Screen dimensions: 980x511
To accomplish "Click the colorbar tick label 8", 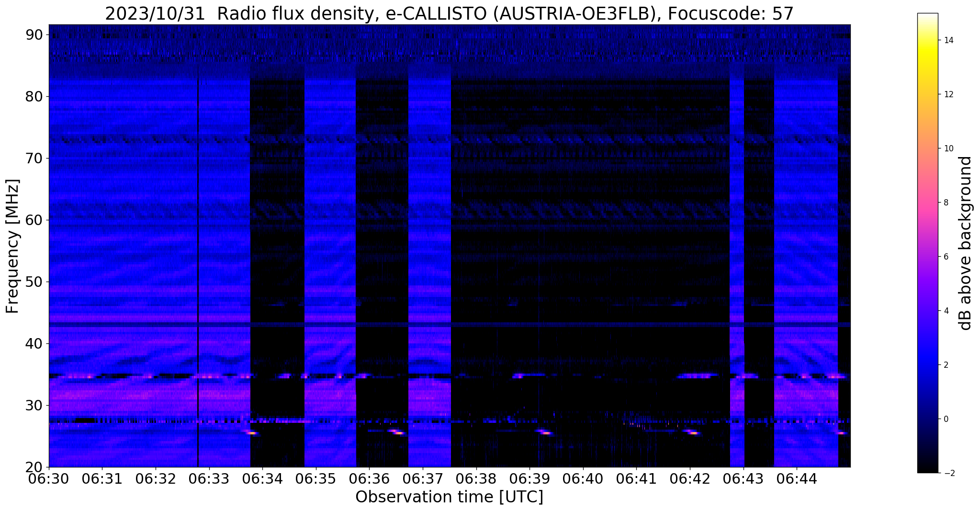I will (x=946, y=203).
